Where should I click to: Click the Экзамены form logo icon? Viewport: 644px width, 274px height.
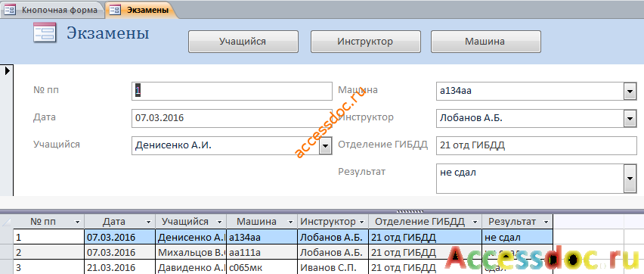point(45,33)
